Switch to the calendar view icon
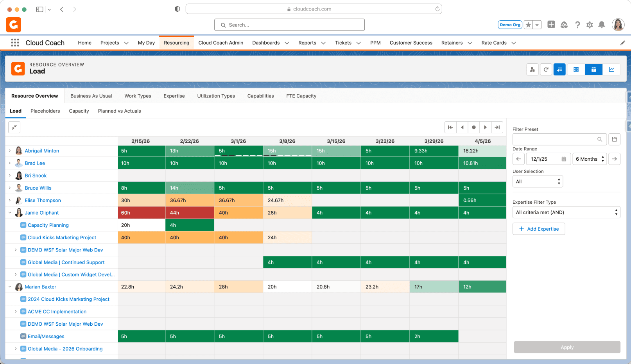Screen dimensions: 631x364 594,70
